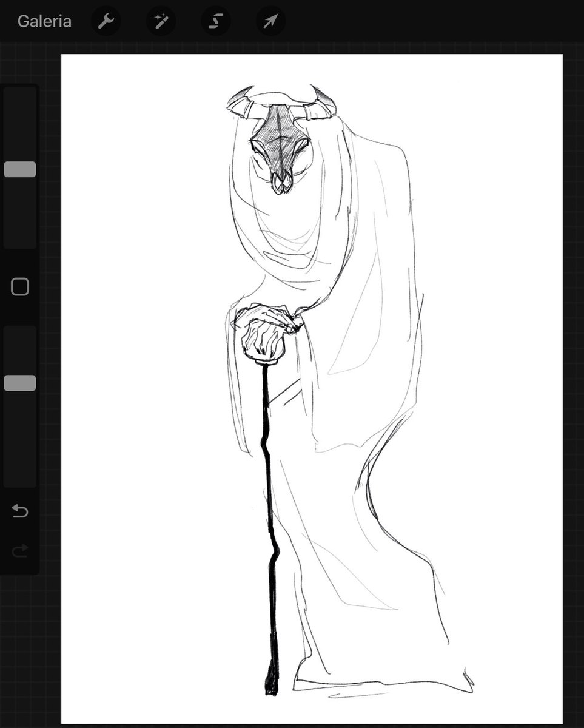584x728 pixels.
Task: Open the Actions wrench menu
Action: click(x=106, y=21)
